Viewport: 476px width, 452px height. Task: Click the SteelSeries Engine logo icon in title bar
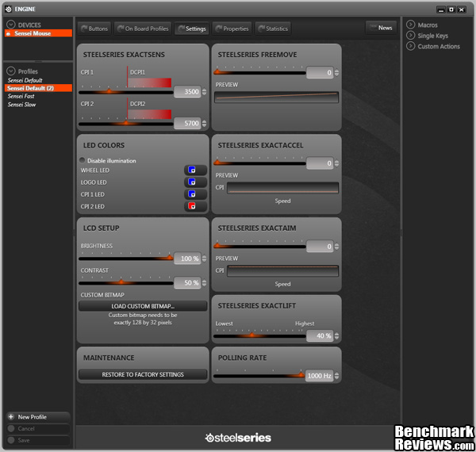(9, 9)
